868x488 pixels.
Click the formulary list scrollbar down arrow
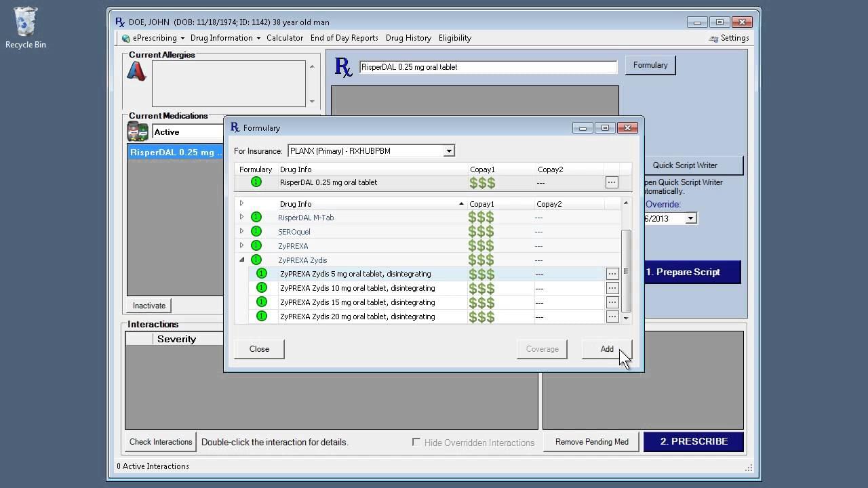coord(626,318)
